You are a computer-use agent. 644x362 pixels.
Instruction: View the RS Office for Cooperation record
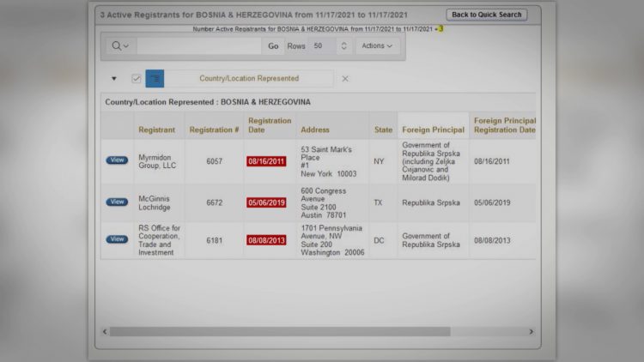pyautogui.click(x=117, y=239)
